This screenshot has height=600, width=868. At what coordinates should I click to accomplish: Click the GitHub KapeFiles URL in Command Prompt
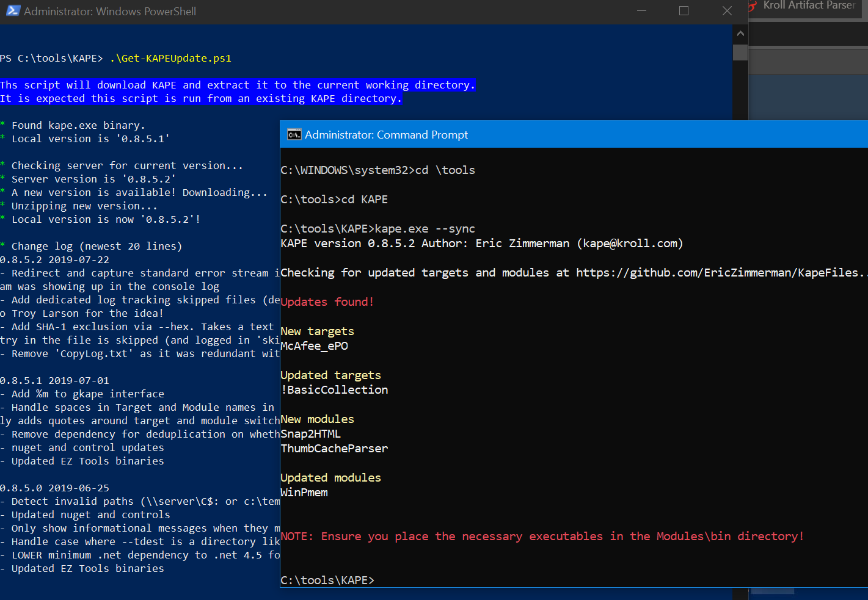(720, 273)
